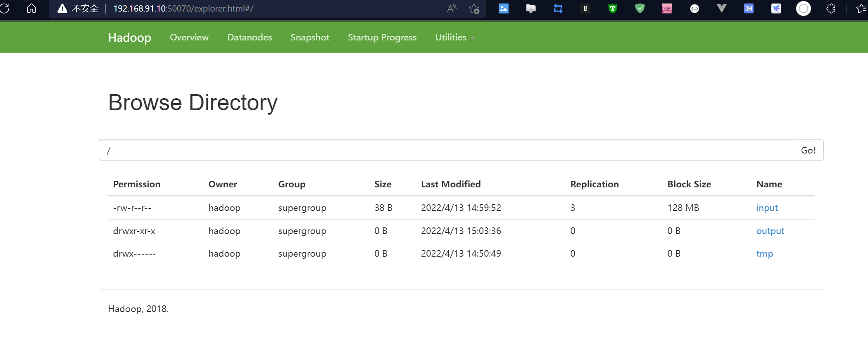Click the Read Aloud icon in address bar

[x=452, y=8]
